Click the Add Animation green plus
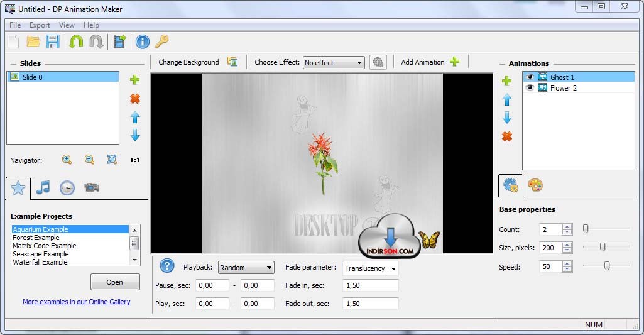The height and width of the screenshot is (335, 644). click(454, 62)
